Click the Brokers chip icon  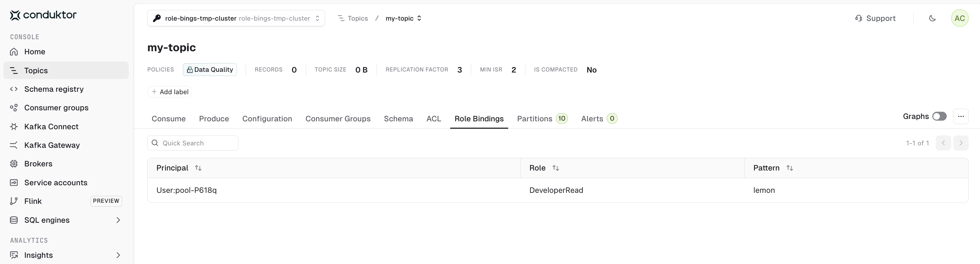click(x=14, y=164)
